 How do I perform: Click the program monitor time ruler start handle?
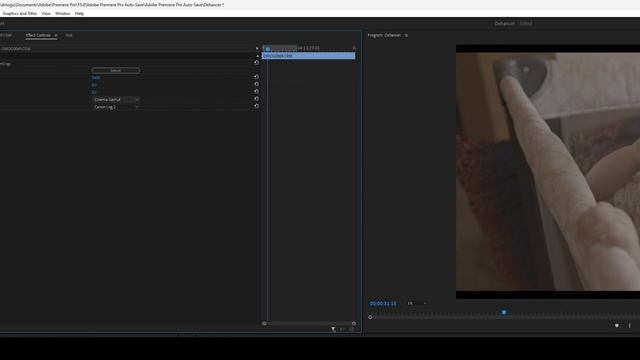[x=370, y=317]
